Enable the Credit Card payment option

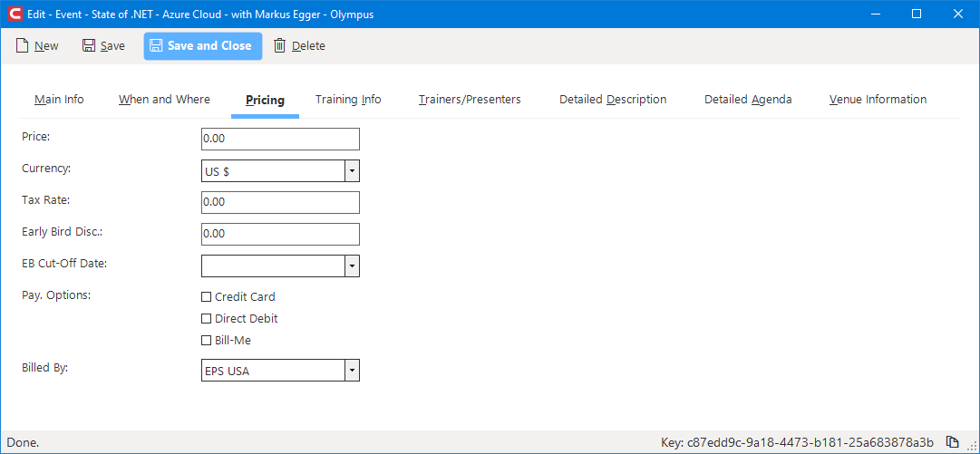point(207,297)
